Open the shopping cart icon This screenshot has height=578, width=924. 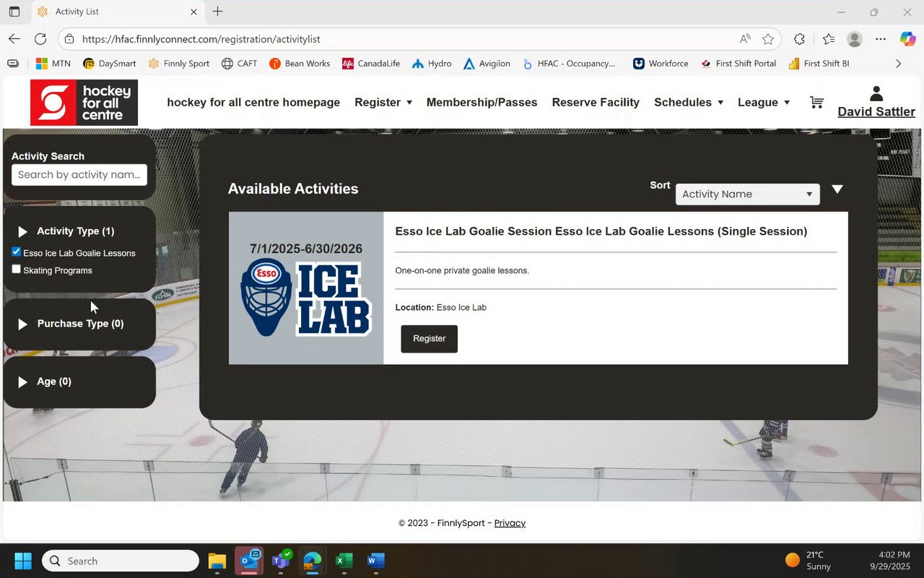(x=816, y=103)
